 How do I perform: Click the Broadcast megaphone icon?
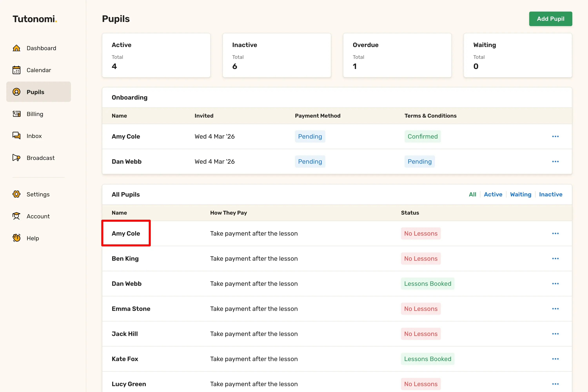click(16, 158)
